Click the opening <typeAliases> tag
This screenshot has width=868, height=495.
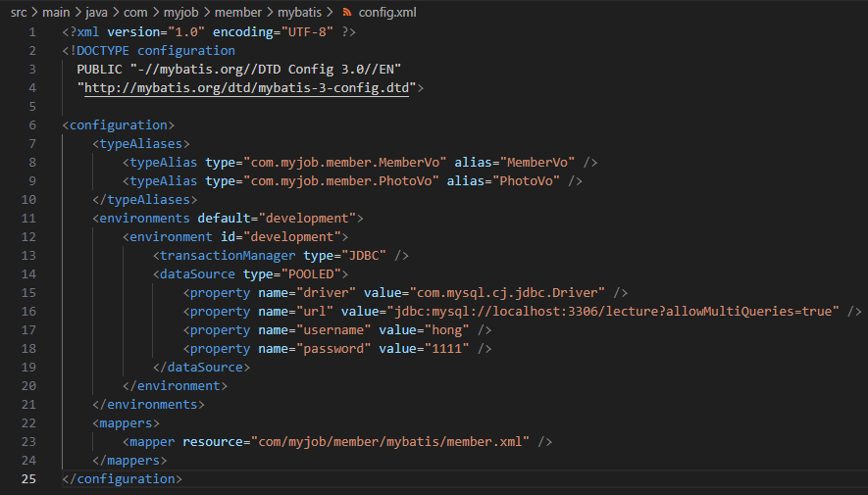pyautogui.click(x=141, y=144)
